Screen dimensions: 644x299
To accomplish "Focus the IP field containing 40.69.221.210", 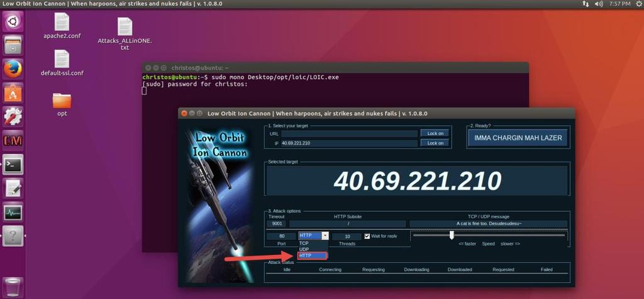I will tap(350, 143).
